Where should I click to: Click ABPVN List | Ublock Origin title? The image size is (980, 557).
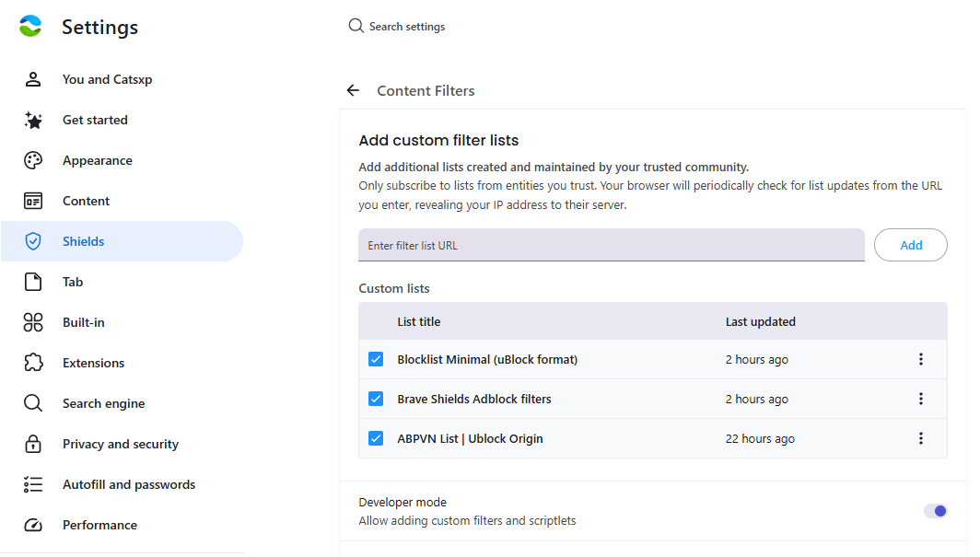(x=470, y=438)
